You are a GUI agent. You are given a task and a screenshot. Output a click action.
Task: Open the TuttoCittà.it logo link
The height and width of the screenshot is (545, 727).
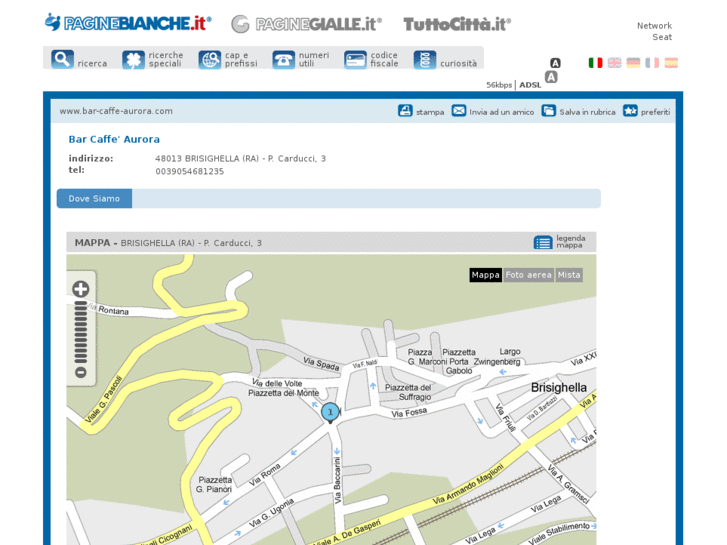(x=457, y=24)
